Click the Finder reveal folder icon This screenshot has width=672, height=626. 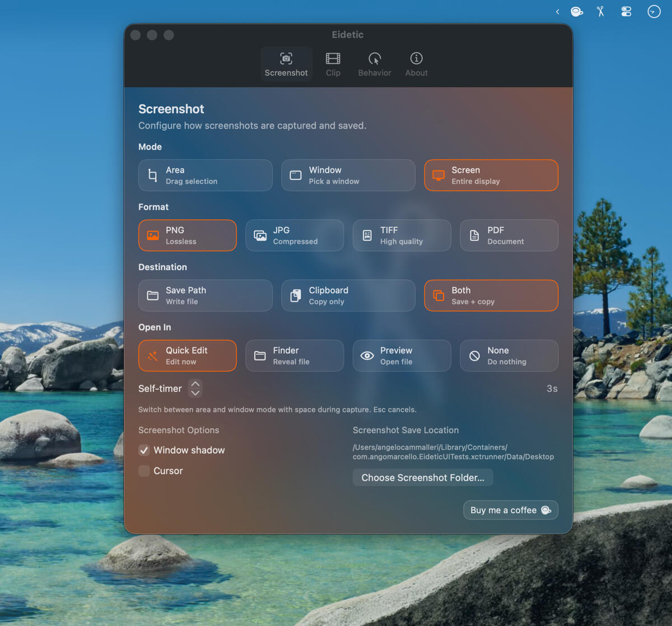click(x=260, y=356)
